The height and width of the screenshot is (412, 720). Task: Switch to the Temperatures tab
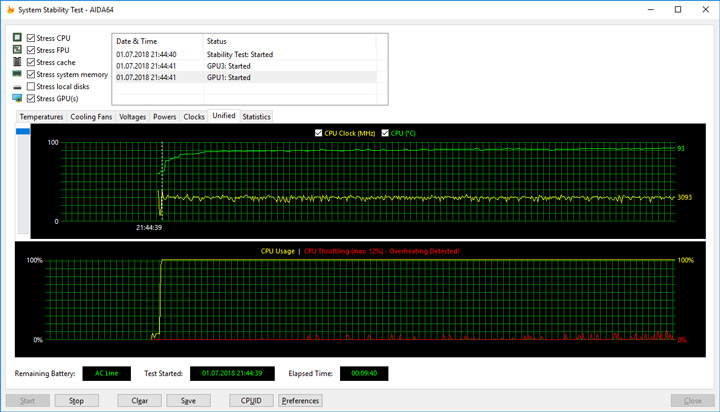tap(41, 117)
